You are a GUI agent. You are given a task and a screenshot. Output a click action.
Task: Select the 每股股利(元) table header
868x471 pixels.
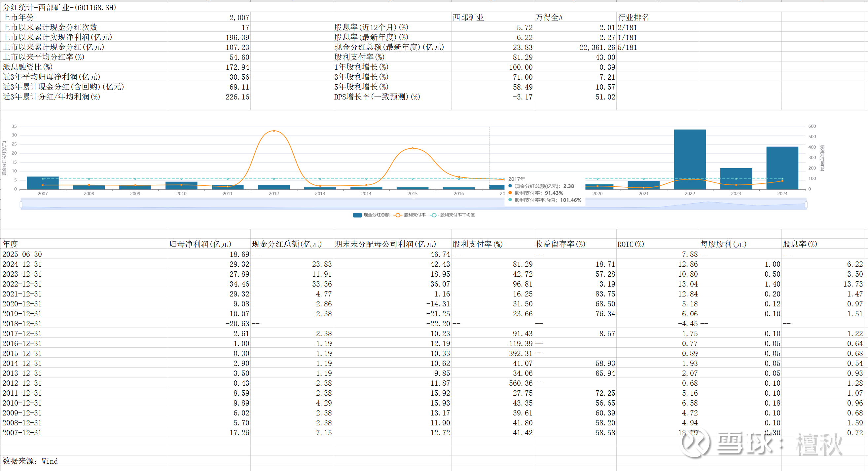pyautogui.click(x=740, y=244)
